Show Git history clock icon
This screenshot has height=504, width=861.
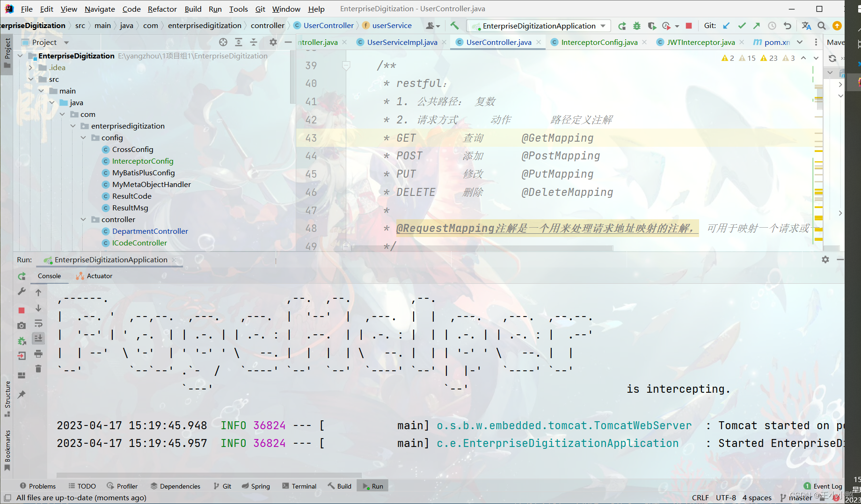point(772,26)
